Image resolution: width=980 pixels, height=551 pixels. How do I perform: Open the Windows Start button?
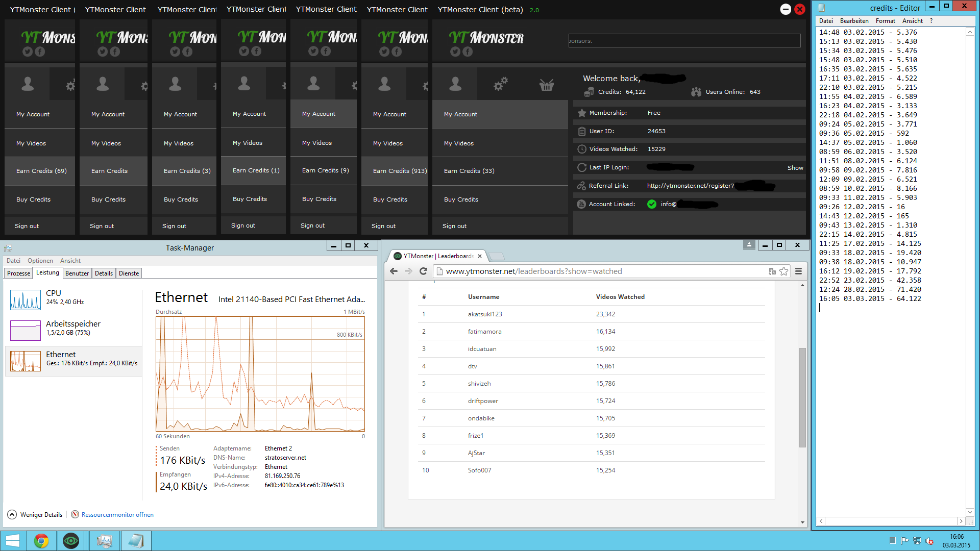(13, 541)
